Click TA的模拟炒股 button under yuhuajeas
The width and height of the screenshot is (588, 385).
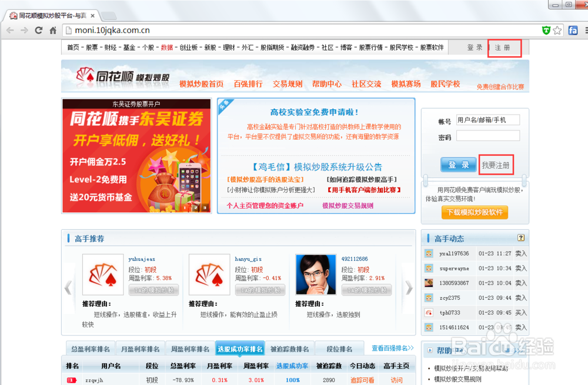[x=153, y=290]
